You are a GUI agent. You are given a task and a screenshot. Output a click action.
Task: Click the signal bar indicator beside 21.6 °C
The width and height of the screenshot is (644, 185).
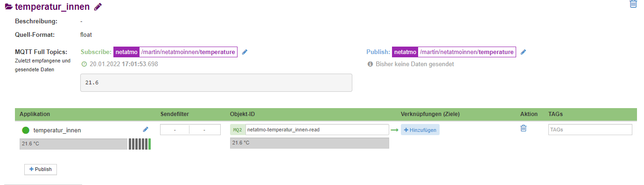pos(140,144)
